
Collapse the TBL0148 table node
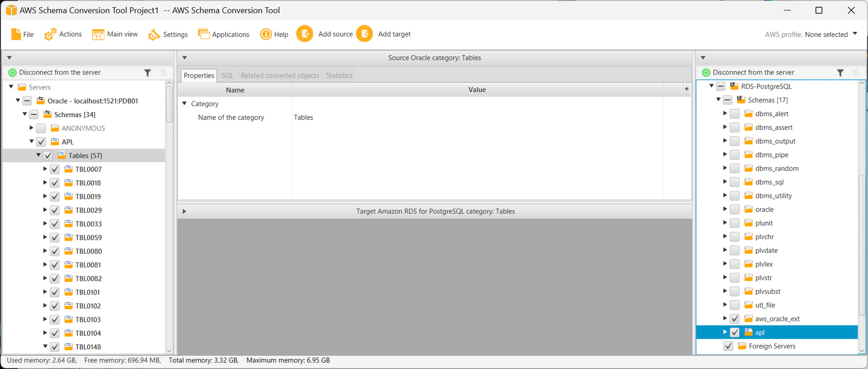click(45, 346)
